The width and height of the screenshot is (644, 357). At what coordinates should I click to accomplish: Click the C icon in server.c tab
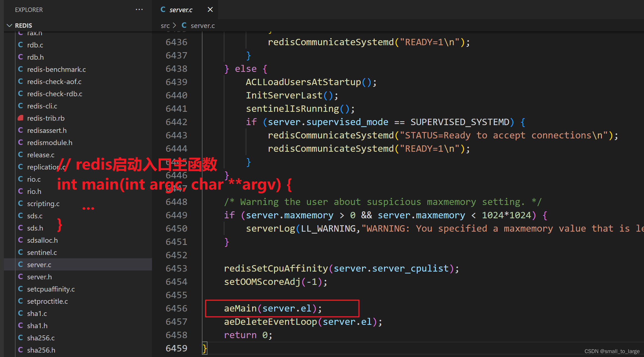coord(163,9)
